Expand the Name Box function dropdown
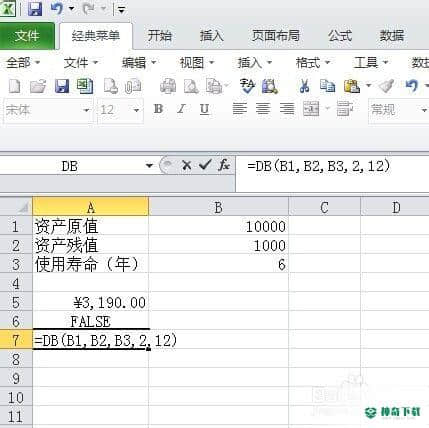429x428 pixels. point(149,165)
